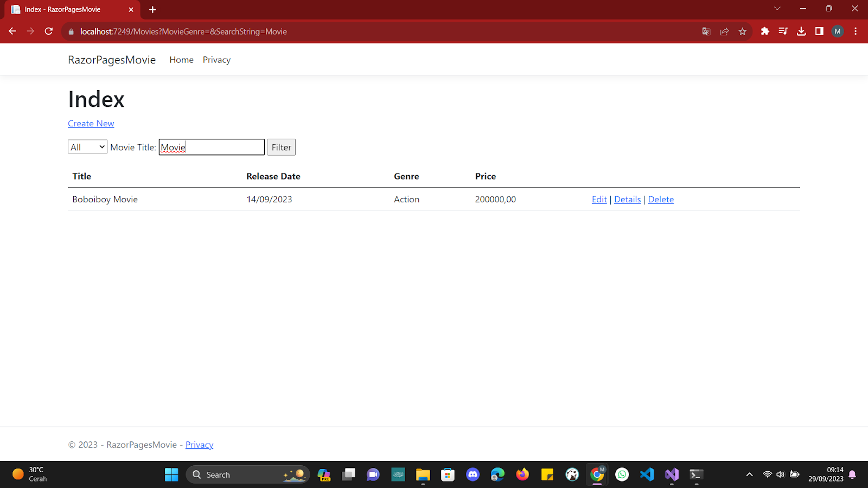
Task: Open Create New movie link
Action: click(x=91, y=124)
